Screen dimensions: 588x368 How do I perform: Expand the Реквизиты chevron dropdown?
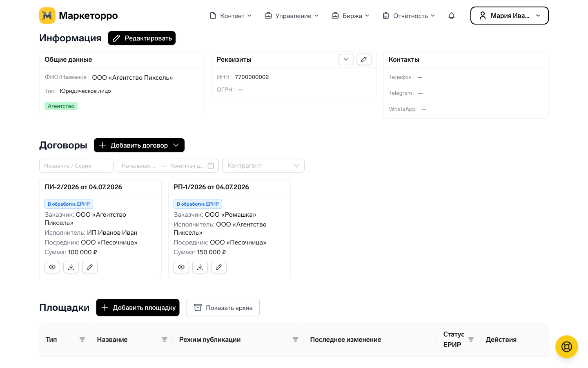(346, 59)
